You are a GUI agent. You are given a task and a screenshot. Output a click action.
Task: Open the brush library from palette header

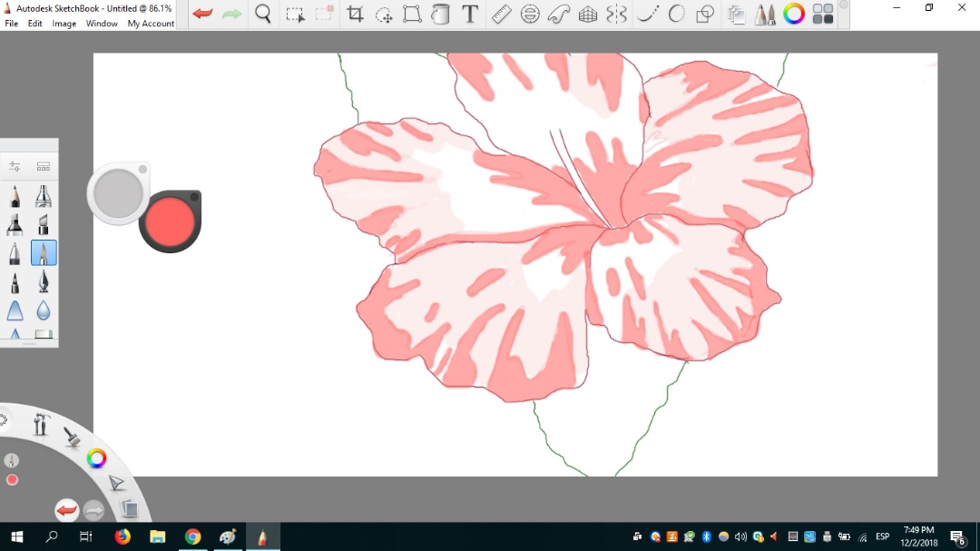(x=43, y=166)
